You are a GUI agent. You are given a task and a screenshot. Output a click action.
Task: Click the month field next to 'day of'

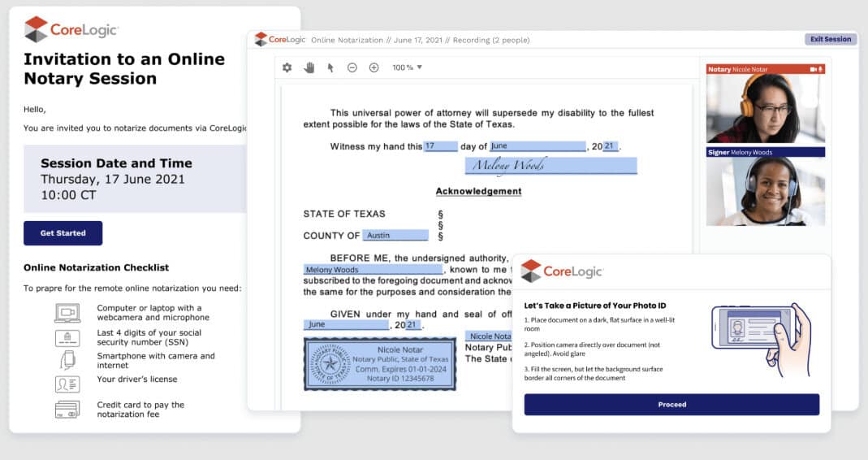536,146
